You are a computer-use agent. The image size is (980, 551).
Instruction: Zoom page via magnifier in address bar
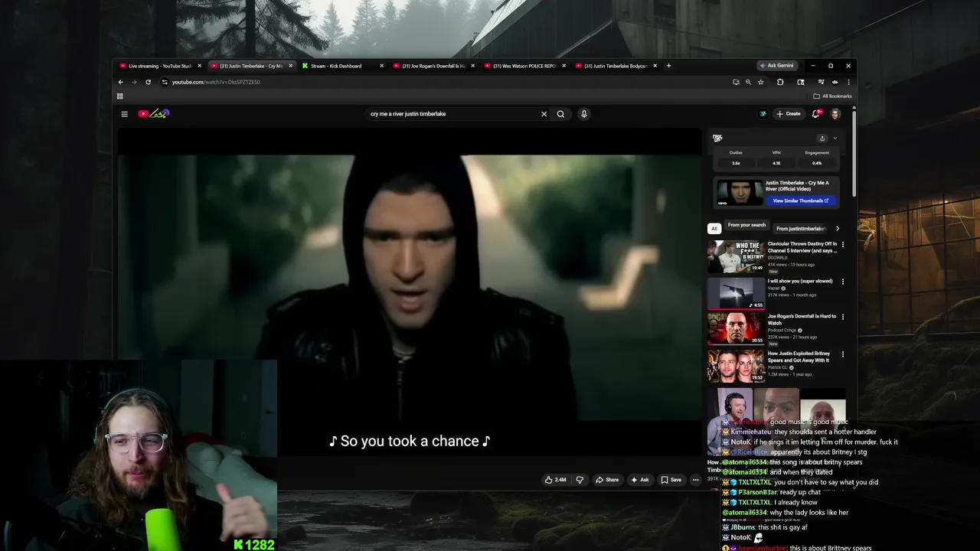(748, 82)
